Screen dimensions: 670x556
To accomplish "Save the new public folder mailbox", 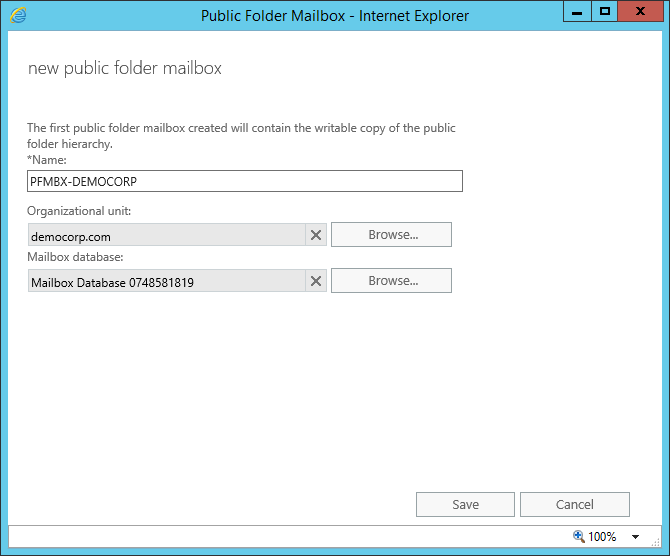I will (465, 505).
